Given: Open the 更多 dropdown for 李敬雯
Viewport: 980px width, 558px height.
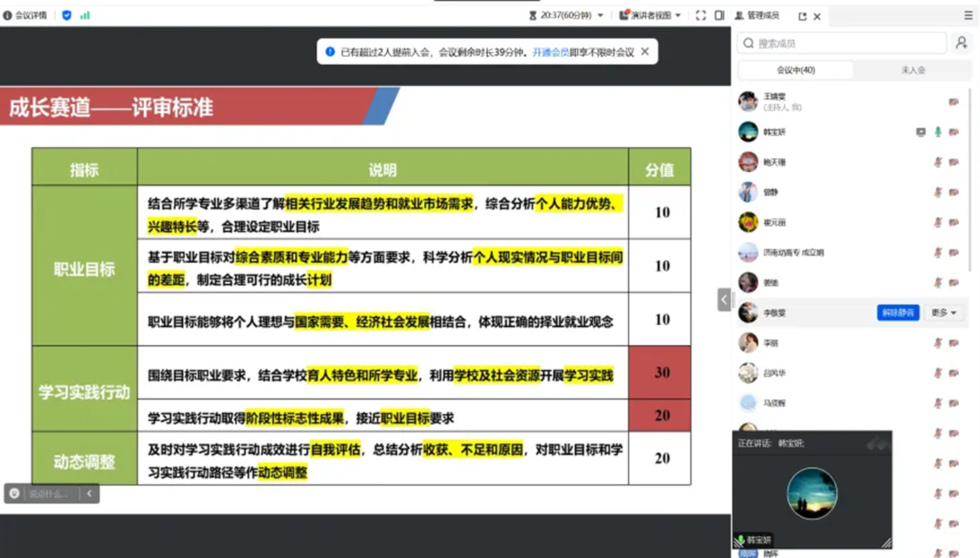Looking at the screenshot, I should [x=943, y=313].
